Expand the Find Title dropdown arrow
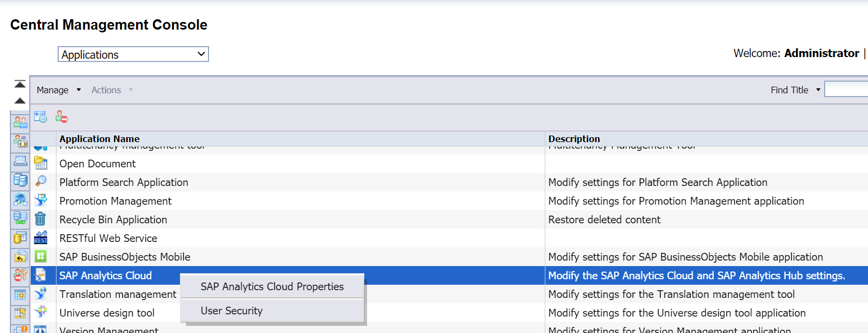 coord(818,90)
